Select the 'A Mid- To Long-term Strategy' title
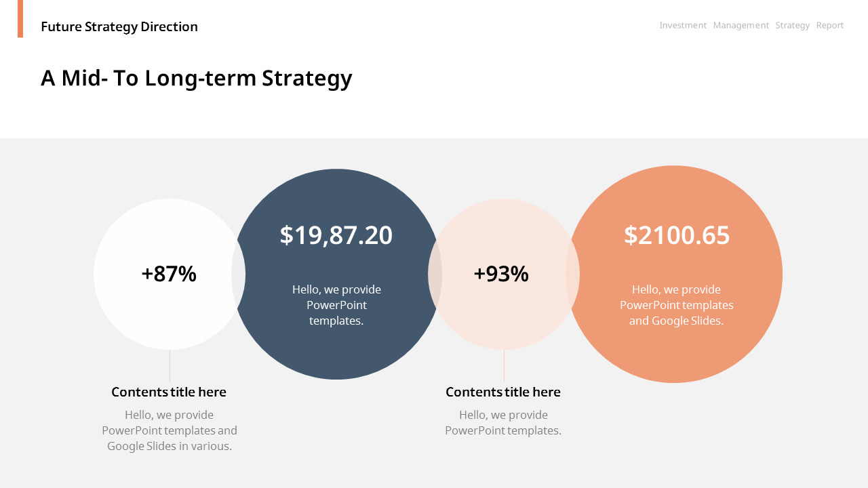Image resolution: width=868 pixels, height=488 pixels. tap(196, 78)
